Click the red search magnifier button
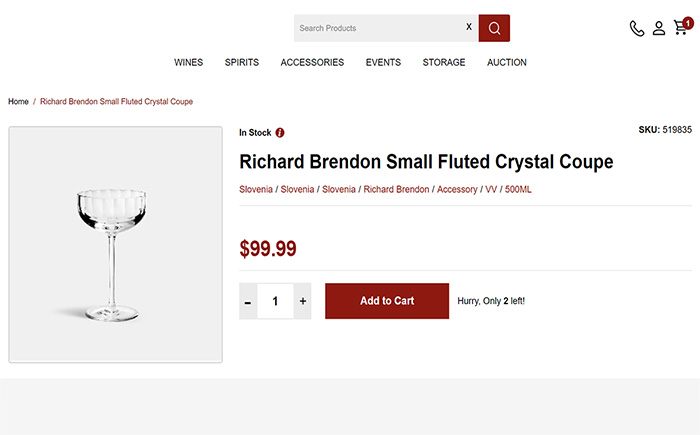The width and height of the screenshot is (700, 435). [x=494, y=28]
